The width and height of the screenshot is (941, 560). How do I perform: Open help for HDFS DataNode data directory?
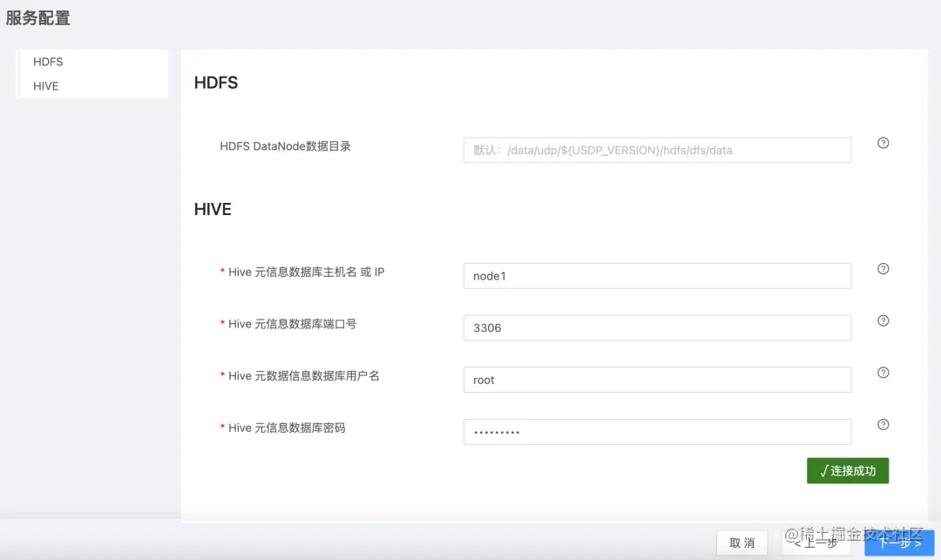click(883, 143)
